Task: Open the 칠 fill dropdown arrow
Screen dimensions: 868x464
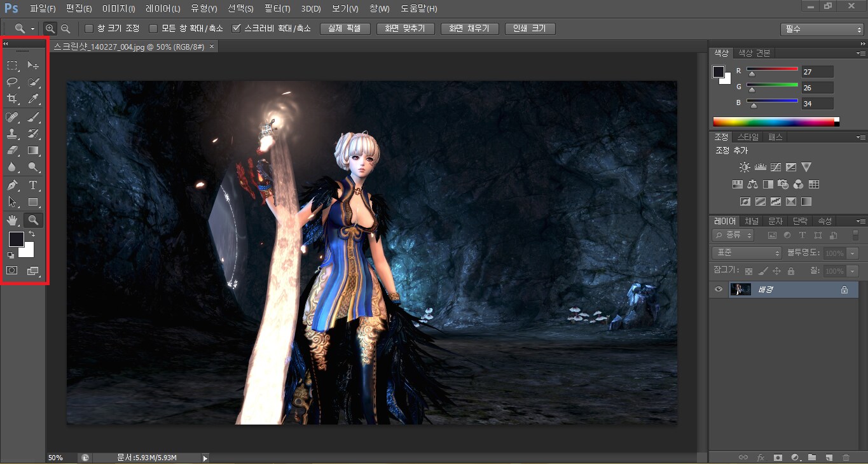Action: click(x=853, y=271)
